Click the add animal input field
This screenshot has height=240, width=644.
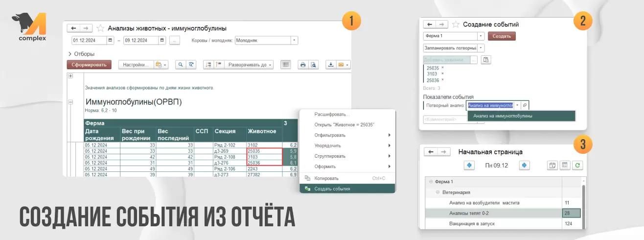(447, 60)
